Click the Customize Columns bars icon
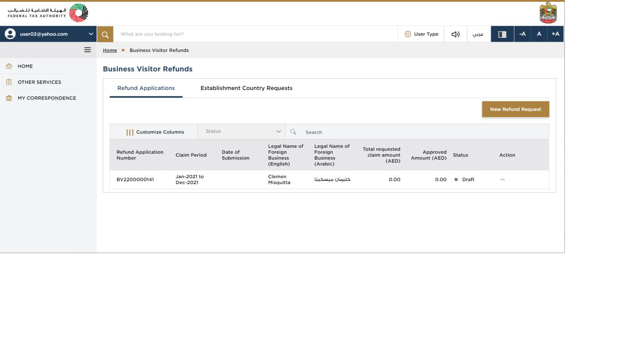The width and height of the screenshot is (643, 364). [x=130, y=132]
